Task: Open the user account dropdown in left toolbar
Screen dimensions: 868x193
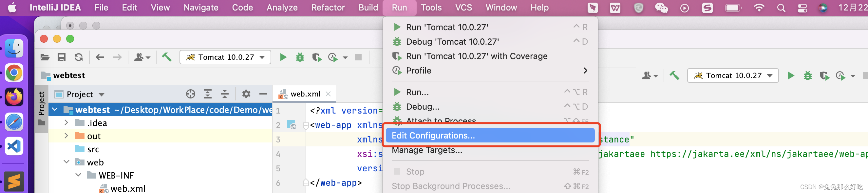Action: click(142, 57)
